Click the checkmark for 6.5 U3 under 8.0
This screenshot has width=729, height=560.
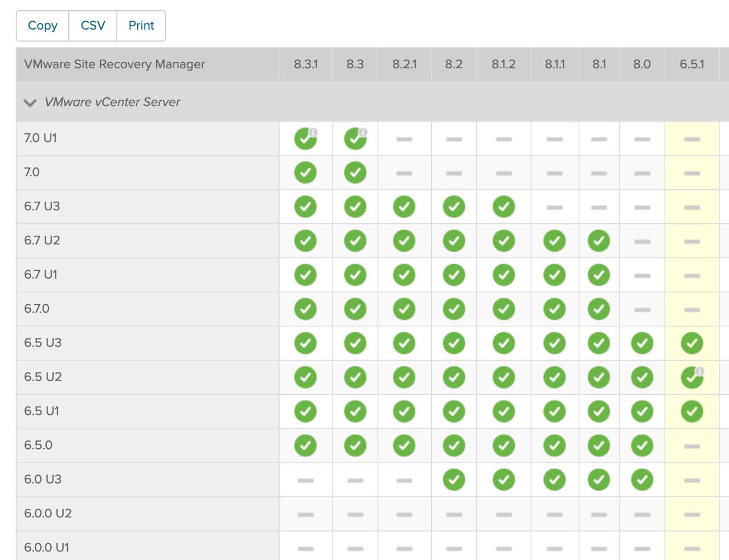[642, 343]
